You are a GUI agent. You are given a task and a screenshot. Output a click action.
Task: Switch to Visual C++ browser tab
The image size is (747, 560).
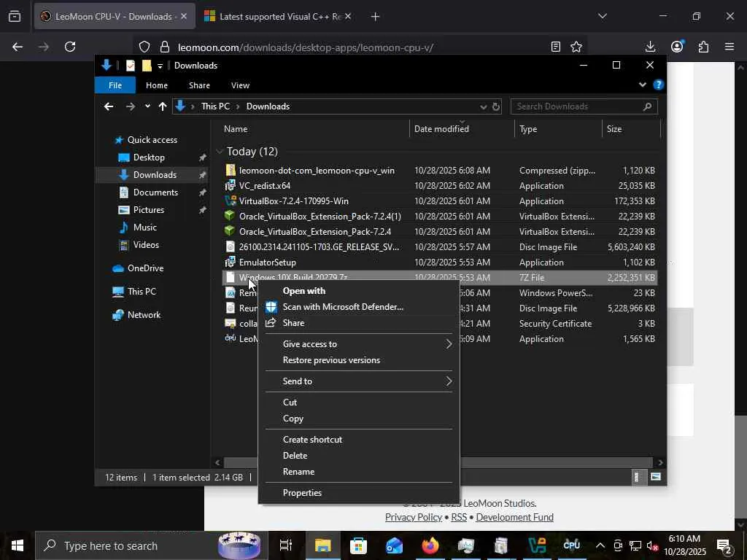click(278, 17)
